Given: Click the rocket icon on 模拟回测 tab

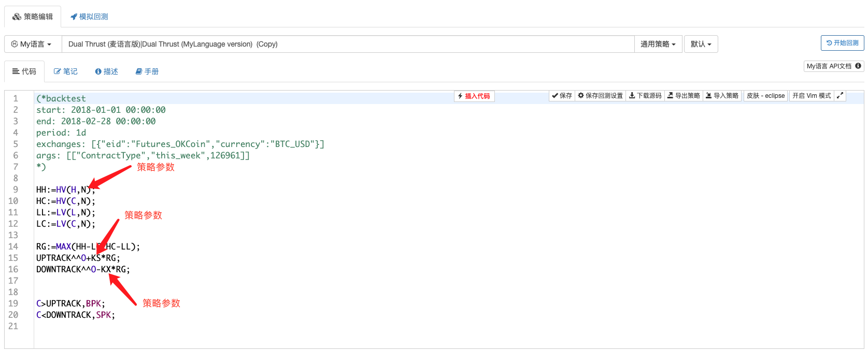Looking at the screenshot, I should tap(74, 17).
